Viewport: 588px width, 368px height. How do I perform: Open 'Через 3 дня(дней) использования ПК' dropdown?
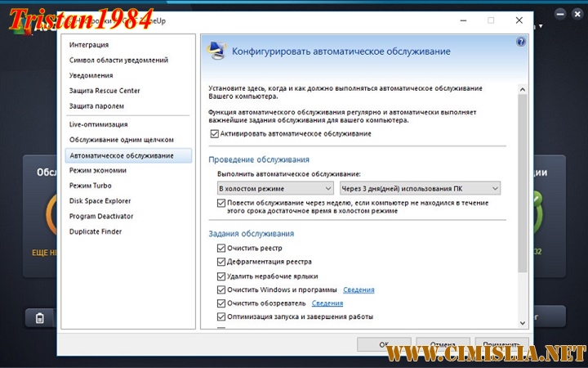[420, 189]
